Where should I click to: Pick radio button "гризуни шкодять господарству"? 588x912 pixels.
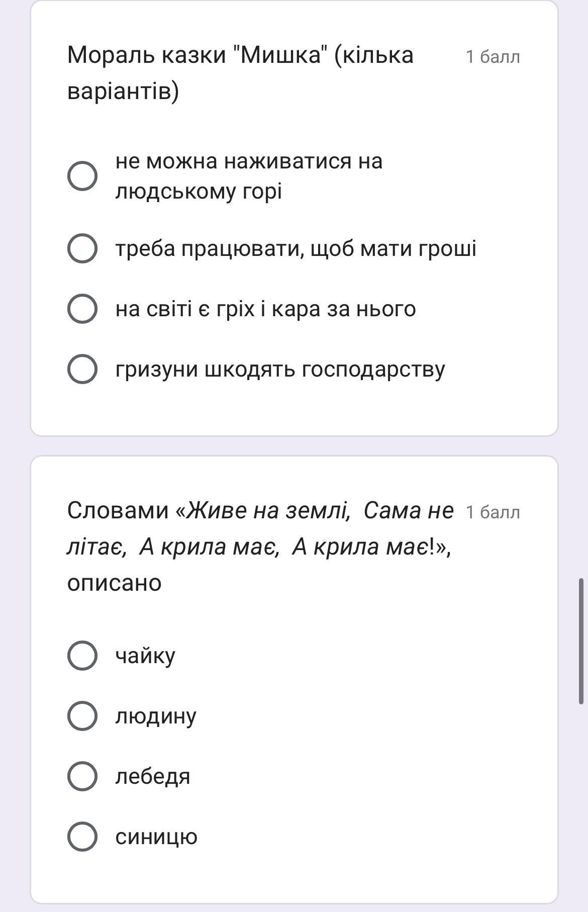click(x=82, y=369)
